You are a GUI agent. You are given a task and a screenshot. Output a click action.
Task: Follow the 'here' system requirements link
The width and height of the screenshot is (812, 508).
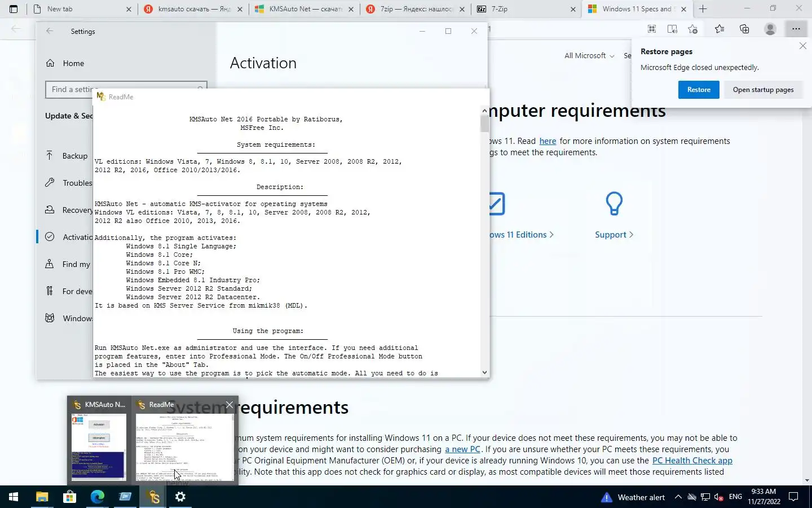tap(548, 141)
